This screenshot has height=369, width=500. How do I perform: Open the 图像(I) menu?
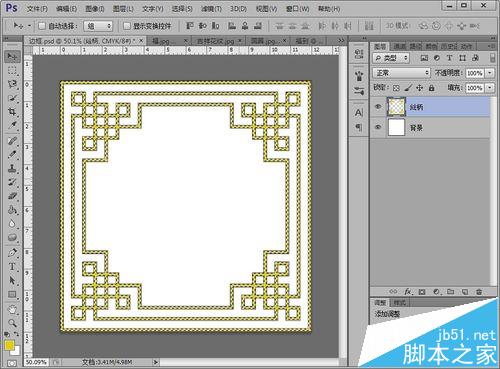(x=95, y=8)
